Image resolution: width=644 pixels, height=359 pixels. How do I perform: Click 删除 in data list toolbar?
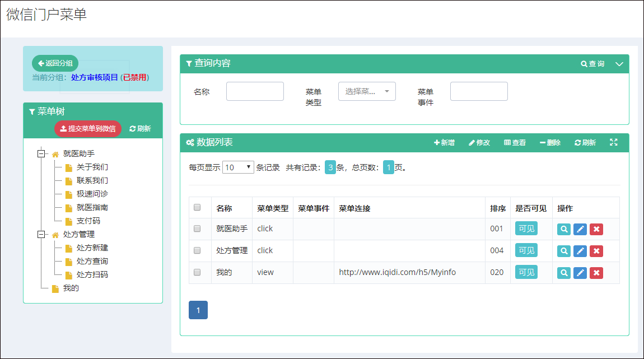[x=550, y=142]
